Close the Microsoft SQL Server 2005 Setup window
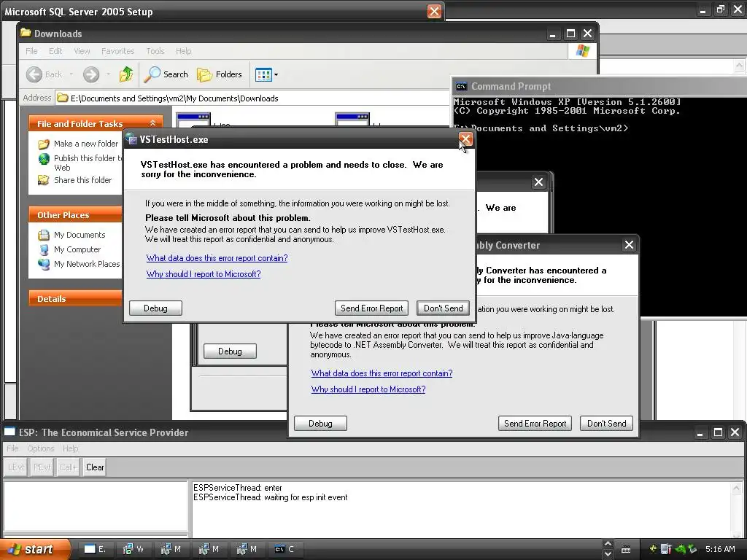Screen dimensions: 747x560 point(434,11)
